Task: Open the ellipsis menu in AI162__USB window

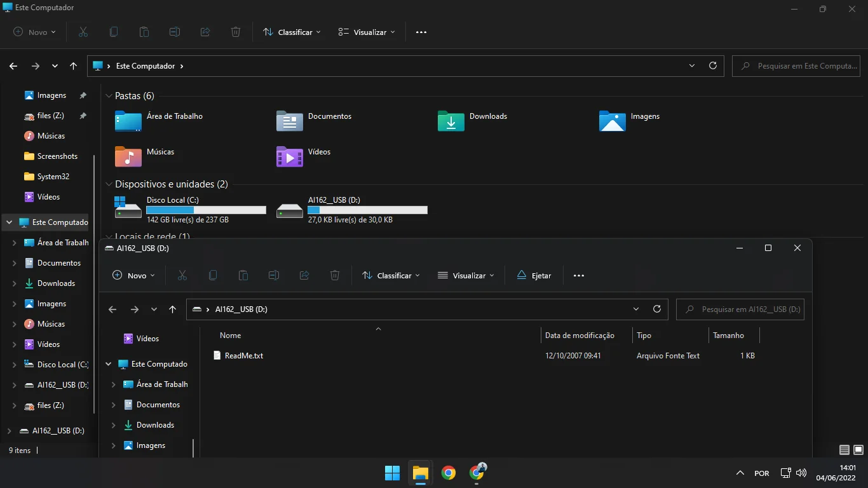Action: click(x=579, y=275)
